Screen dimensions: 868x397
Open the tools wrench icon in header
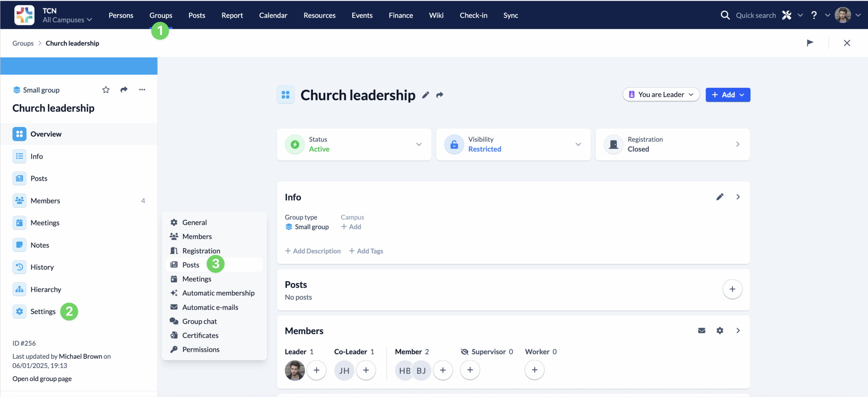pyautogui.click(x=787, y=15)
